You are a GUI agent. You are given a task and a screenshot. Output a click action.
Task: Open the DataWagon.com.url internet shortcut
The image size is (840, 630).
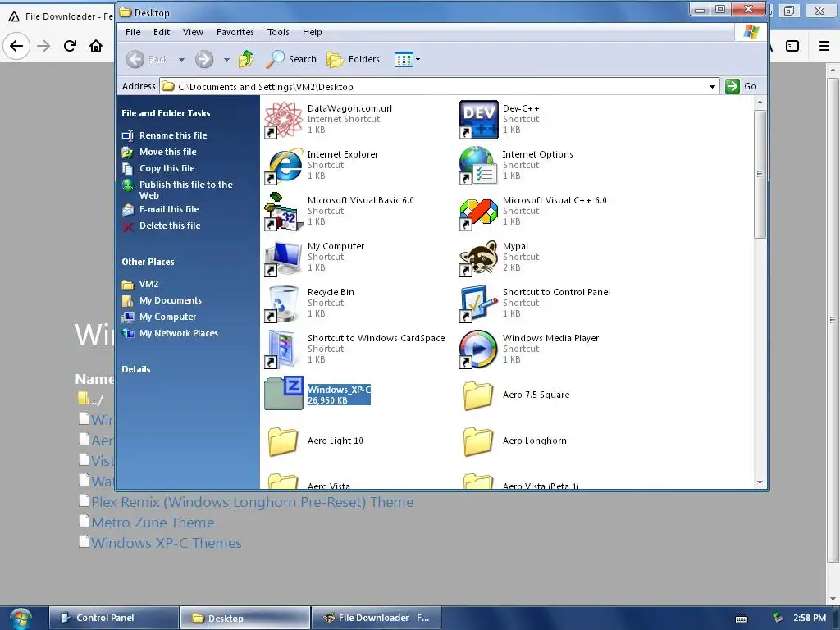pyautogui.click(x=283, y=120)
